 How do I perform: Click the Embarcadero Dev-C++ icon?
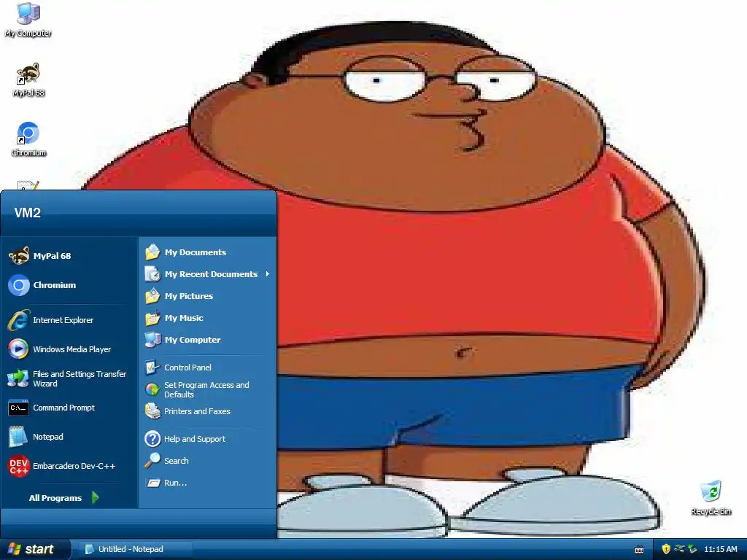[18, 466]
